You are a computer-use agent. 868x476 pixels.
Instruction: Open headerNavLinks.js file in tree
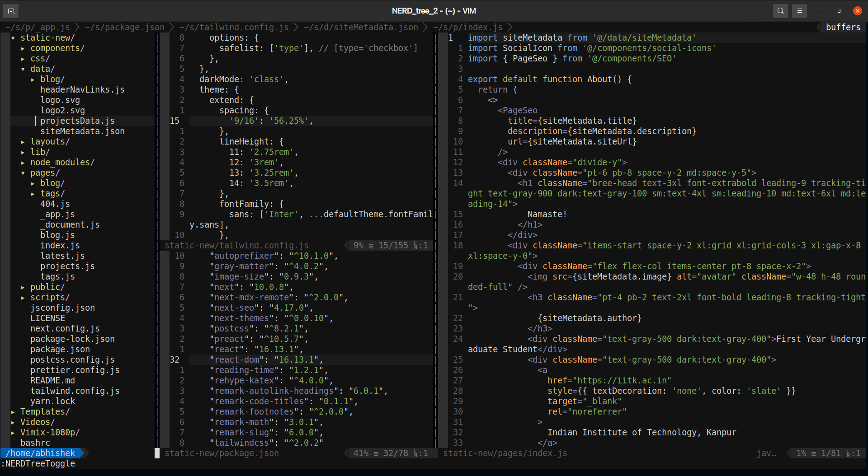tap(82, 90)
